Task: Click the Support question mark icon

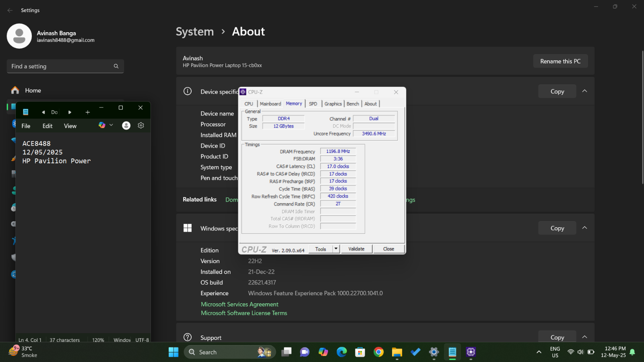Action: click(188, 337)
